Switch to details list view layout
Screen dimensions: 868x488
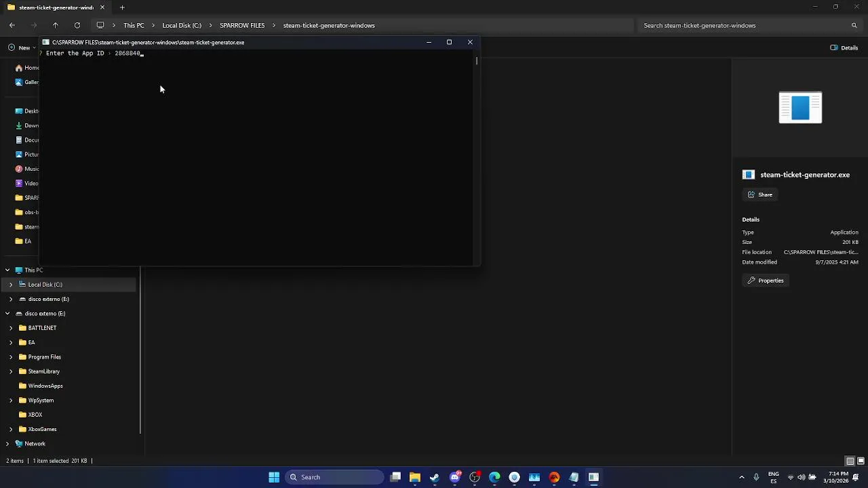click(850, 461)
